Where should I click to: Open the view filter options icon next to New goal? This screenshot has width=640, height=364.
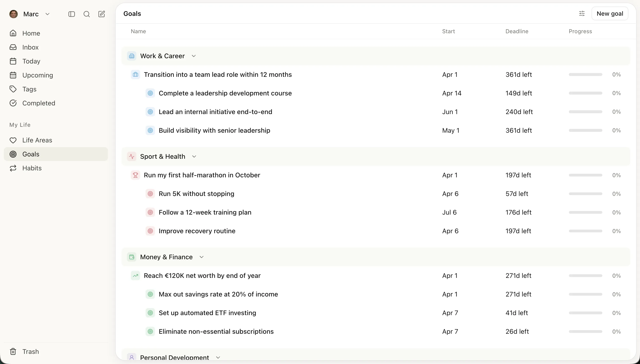coord(582,14)
